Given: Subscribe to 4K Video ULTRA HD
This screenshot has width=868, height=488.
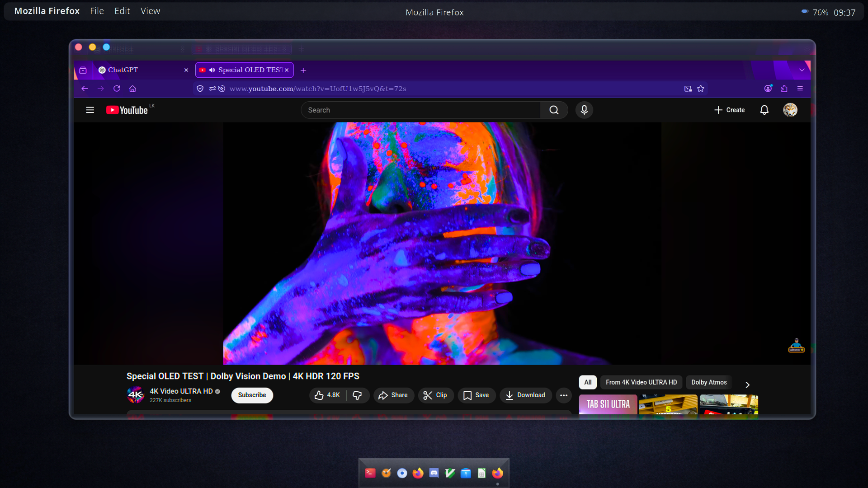Looking at the screenshot, I should (x=252, y=395).
